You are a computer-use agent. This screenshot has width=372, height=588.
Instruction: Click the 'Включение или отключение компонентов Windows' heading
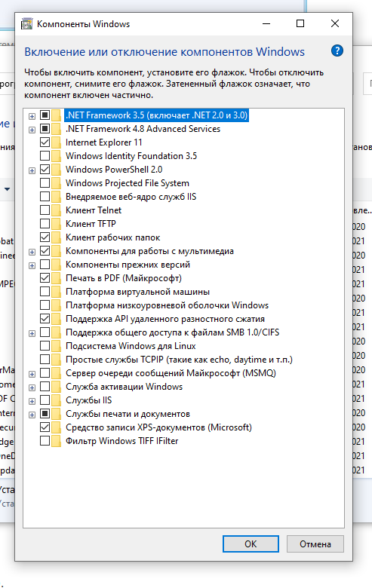pos(164,52)
